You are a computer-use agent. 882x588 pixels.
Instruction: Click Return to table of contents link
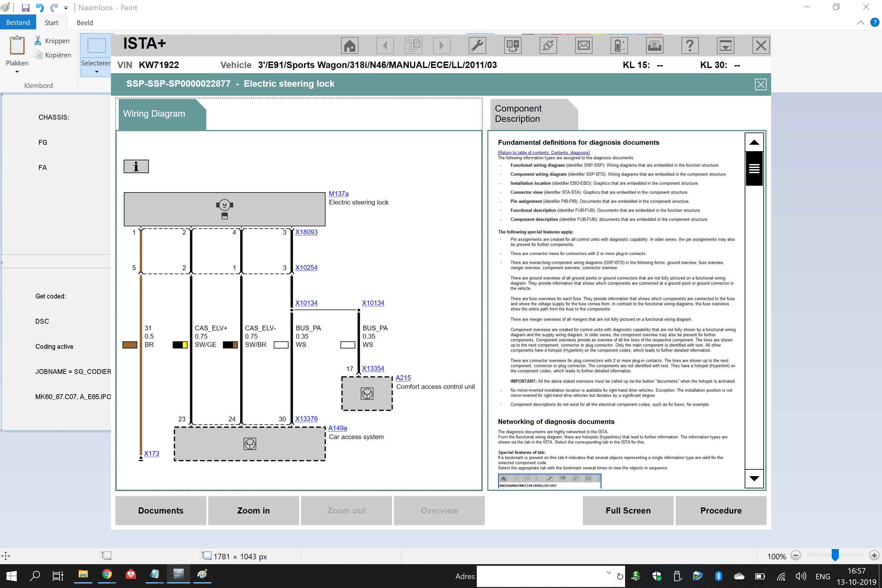(x=544, y=152)
